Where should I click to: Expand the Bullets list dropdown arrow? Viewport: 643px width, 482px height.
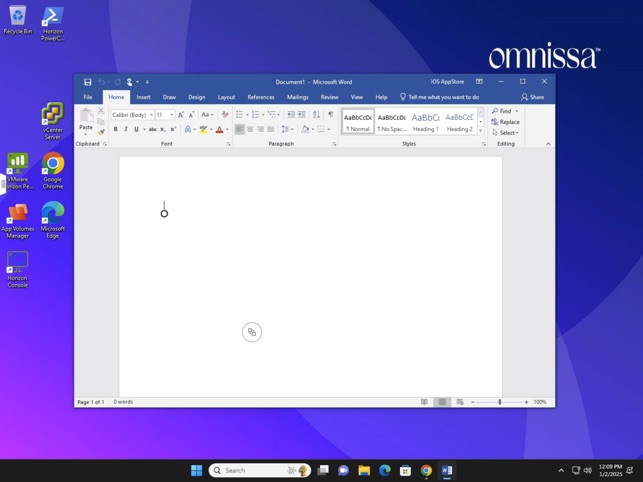(247, 115)
